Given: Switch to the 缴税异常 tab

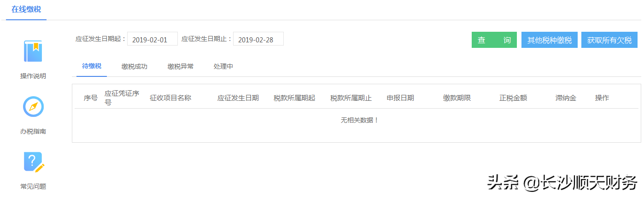Looking at the screenshot, I should (181, 66).
